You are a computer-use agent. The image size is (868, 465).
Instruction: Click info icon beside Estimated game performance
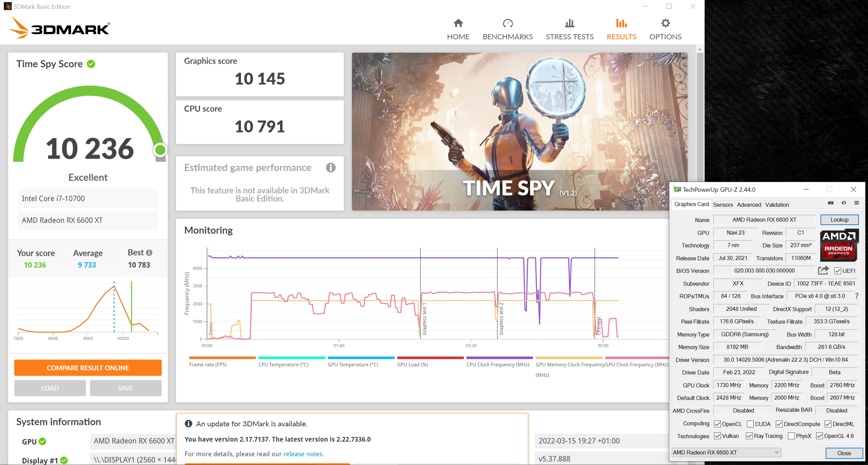[331, 168]
